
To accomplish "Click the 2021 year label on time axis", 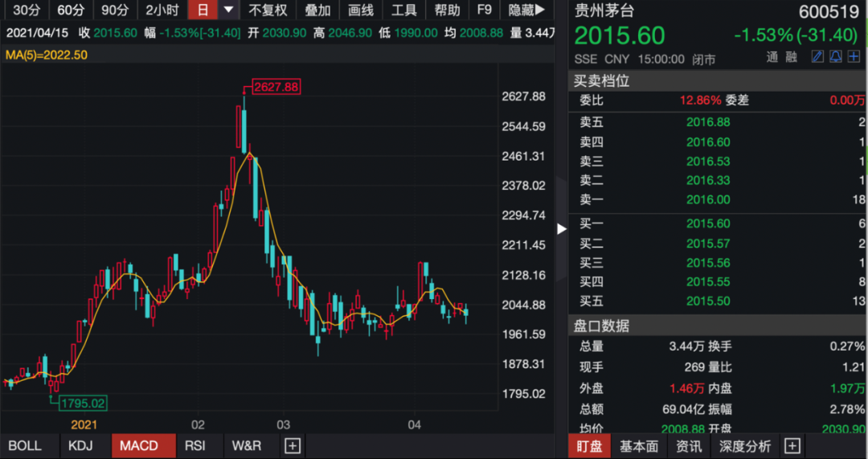I will click(x=84, y=424).
